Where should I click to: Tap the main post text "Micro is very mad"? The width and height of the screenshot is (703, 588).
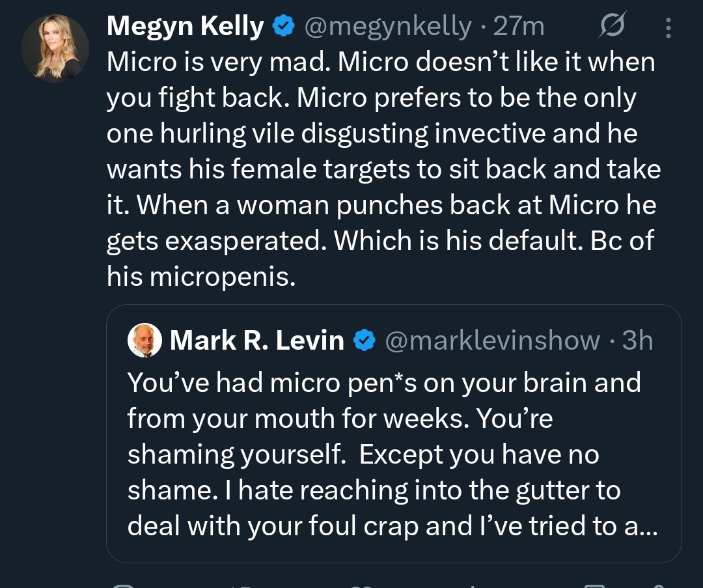point(380,169)
